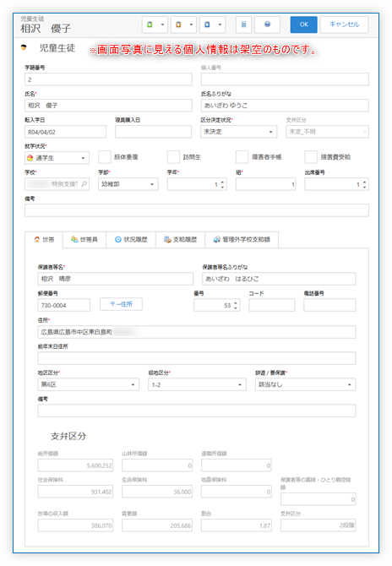Viewport: 392px width, 566px height.
Task: Click the 氏名ふりがな input field
Action: 285,106
